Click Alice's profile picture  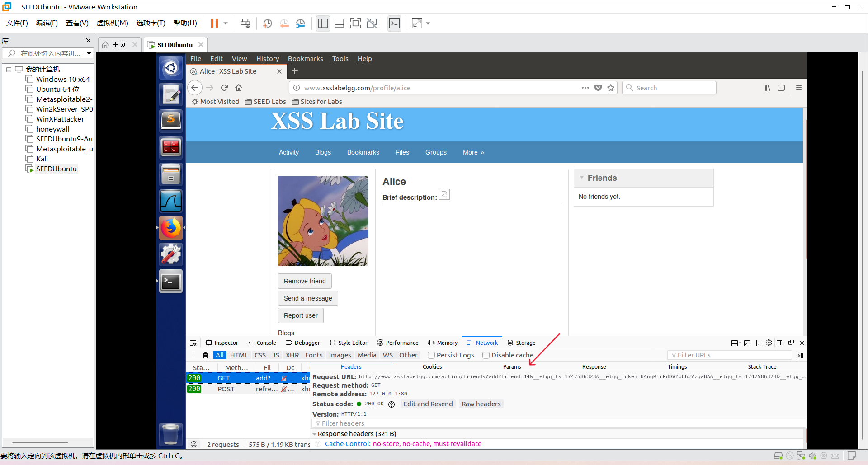click(323, 221)
